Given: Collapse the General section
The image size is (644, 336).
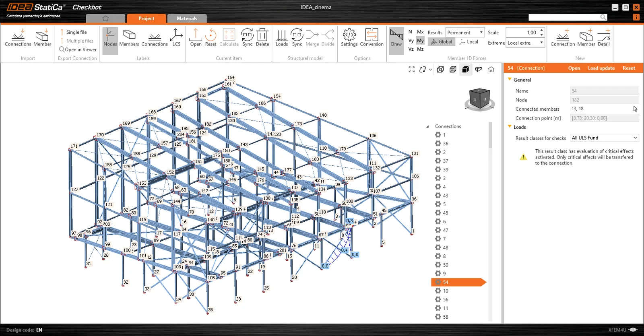Looking at the screenshot, I should point(510,80).
